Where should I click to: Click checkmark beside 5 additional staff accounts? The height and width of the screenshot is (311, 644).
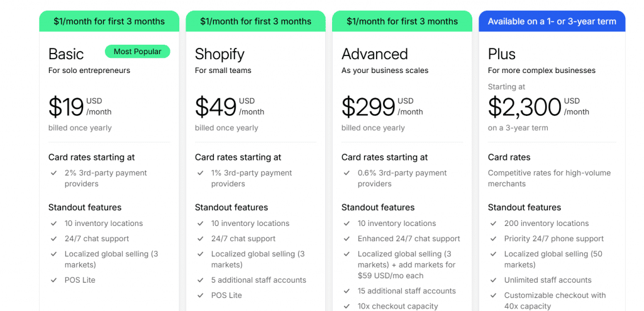(x=200, y=280)
